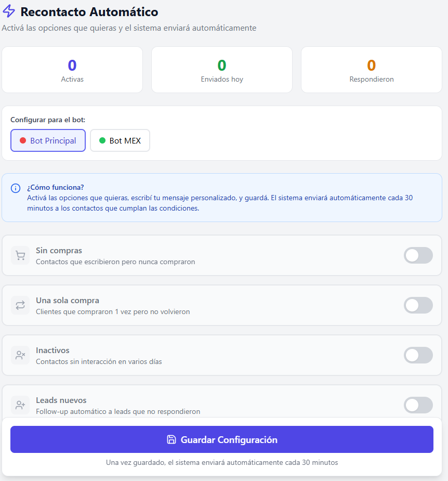The height and width of the screenshot is (481, 448).
Task: Click the lightning bolt icon next to the title
Action: pyautogui.click(x=8, y=11)
